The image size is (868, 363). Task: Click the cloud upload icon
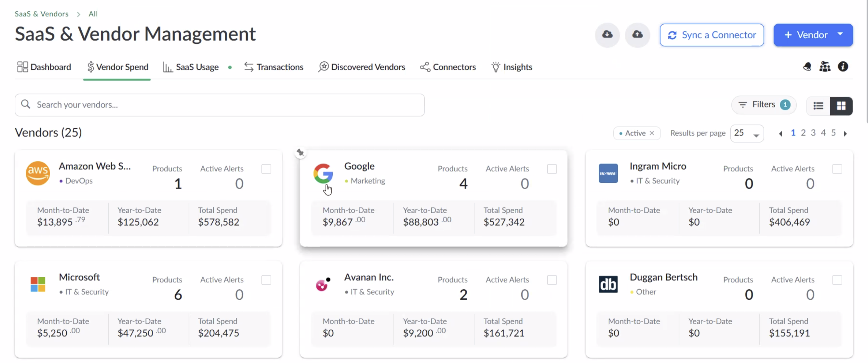[637, 35]
